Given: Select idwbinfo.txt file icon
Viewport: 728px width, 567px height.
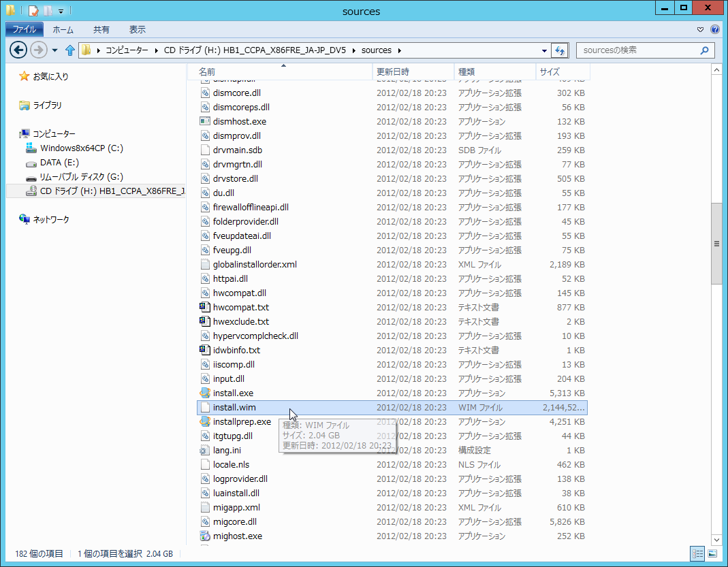Looking at the screenshot, I should click(x=205, y=351).
